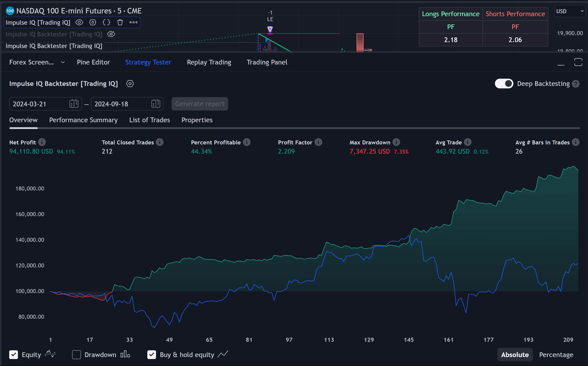Click the Equity line chart icon

coord(50,354)
